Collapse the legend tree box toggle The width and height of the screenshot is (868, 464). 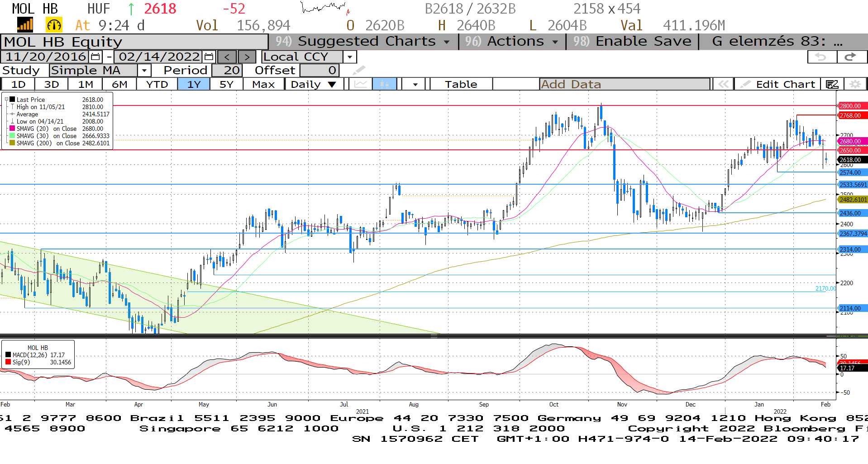click(x=6, y=99)
